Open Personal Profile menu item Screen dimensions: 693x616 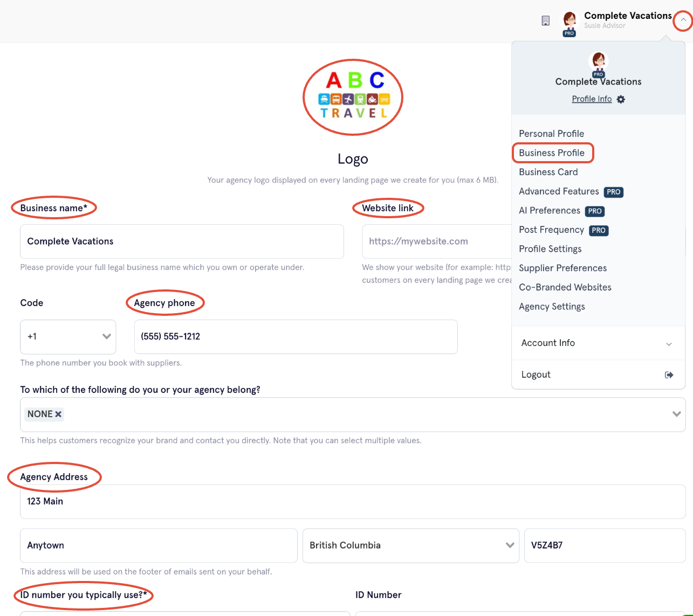pyautogui.click(x=551, y=134)
